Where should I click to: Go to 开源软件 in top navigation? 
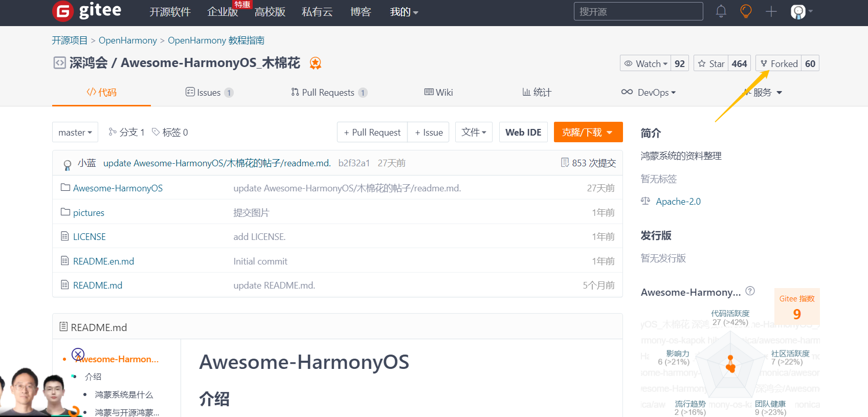(170, 12)
